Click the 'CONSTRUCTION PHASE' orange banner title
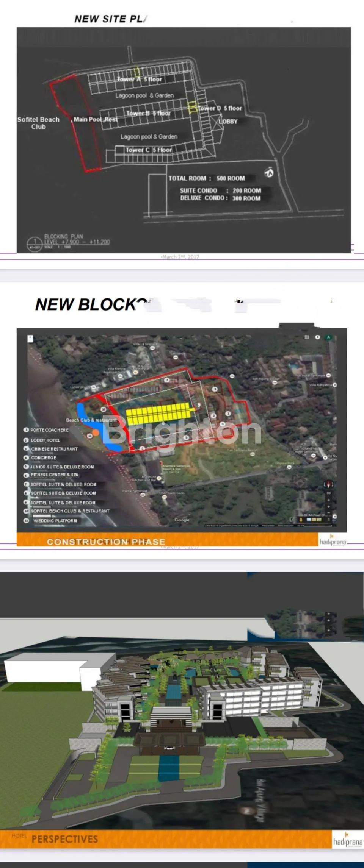364x868 pixels. (x=106, y=542)
